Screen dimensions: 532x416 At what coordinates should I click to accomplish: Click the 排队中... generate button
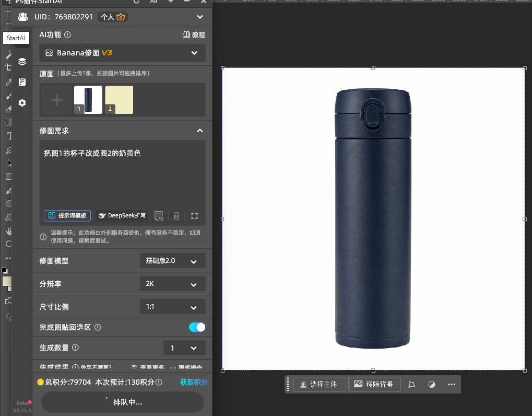point(123,402)
